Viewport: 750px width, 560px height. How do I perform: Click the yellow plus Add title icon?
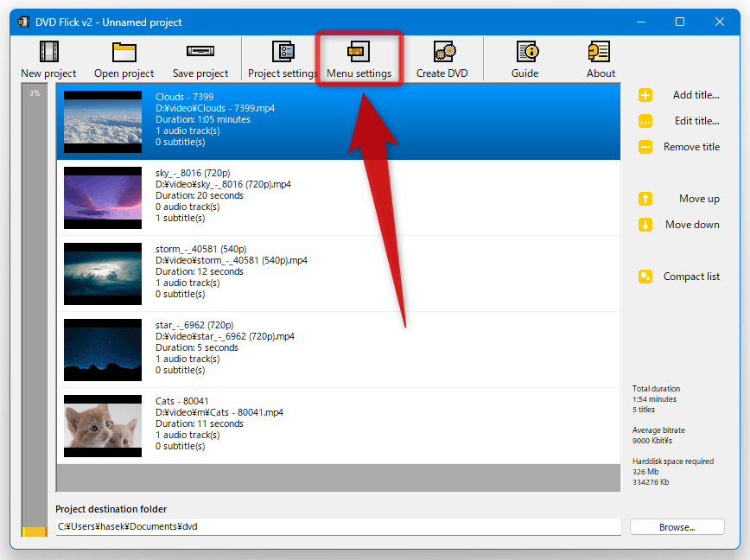point(645,95)
